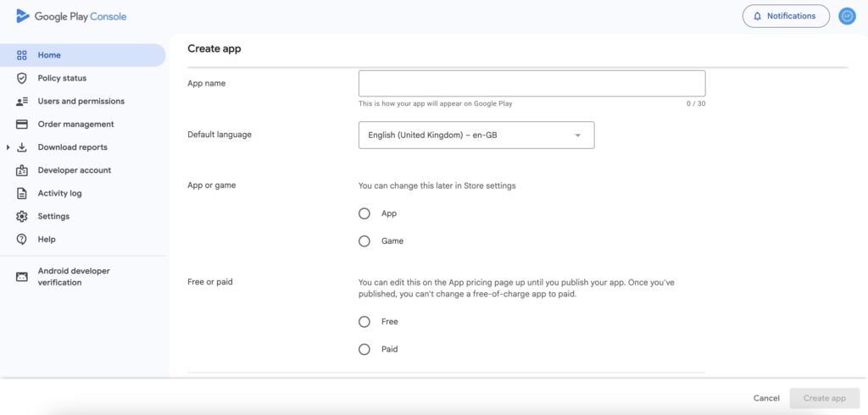This screenshot has width=868, height=415.
Task: Go to Home in the sidebar
Action: (82, 55)
